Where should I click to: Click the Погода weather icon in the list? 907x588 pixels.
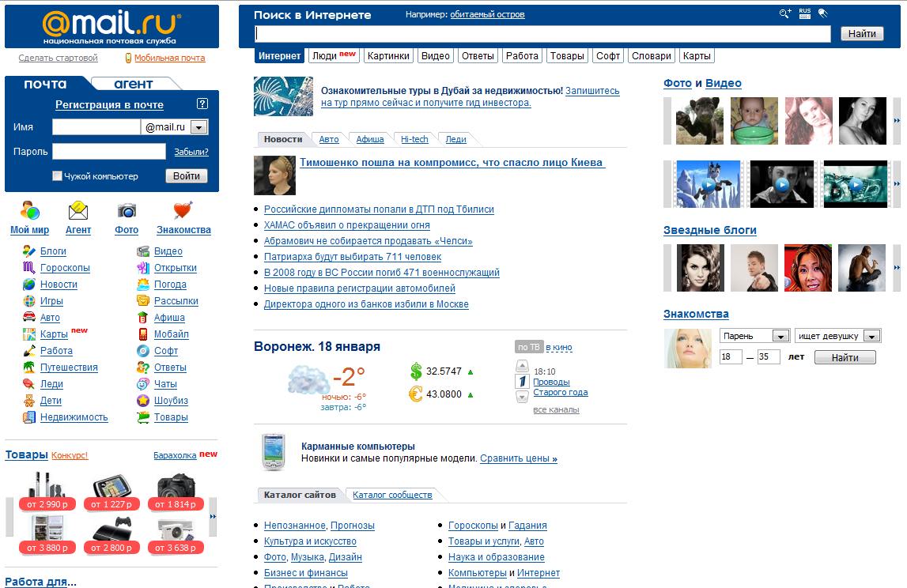(143, 285)
